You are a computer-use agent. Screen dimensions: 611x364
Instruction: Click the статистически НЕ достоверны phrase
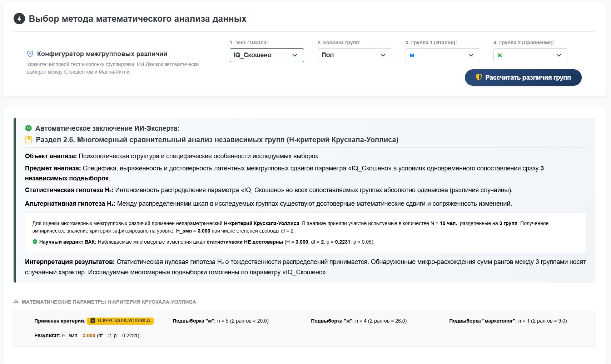coord(245,242)
